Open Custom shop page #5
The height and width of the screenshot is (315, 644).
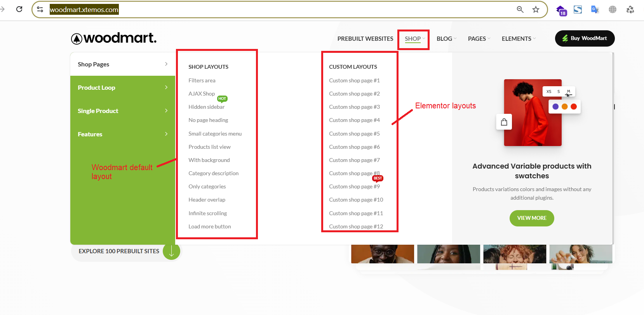tap(354, 134)
